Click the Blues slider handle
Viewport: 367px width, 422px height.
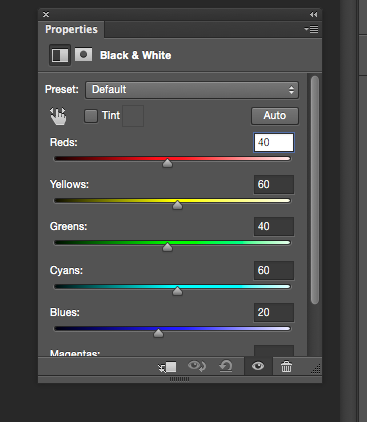[158, 333]
